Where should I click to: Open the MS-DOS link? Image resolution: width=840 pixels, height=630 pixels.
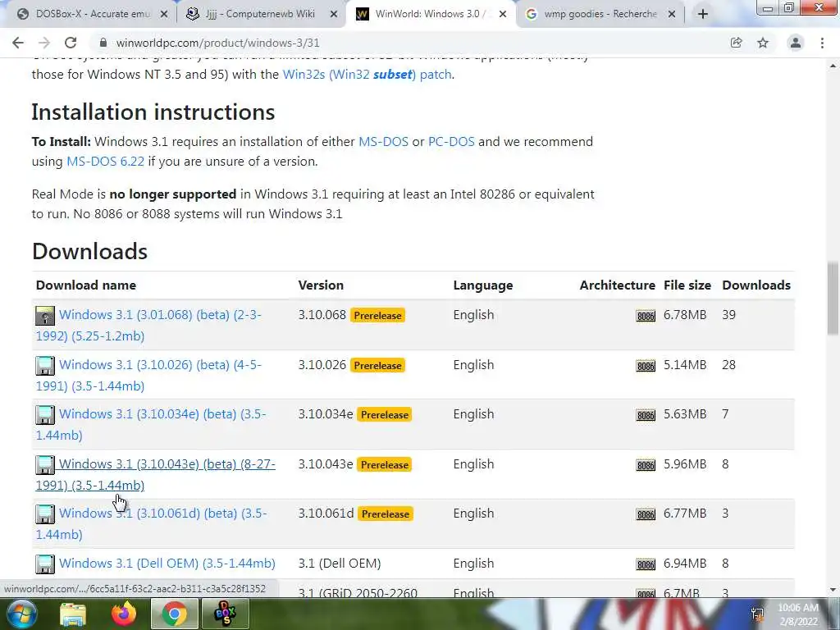[x=384, y=142]
